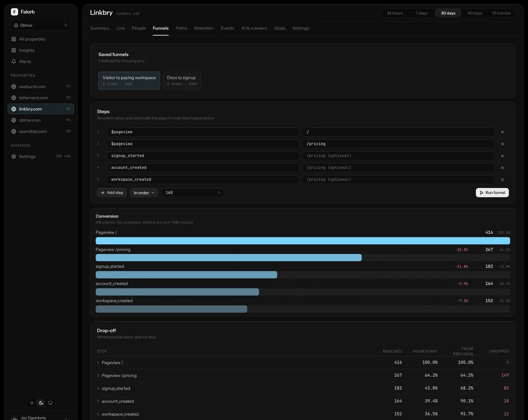Open instance Settings via the gear icon

tap(14, 157)
